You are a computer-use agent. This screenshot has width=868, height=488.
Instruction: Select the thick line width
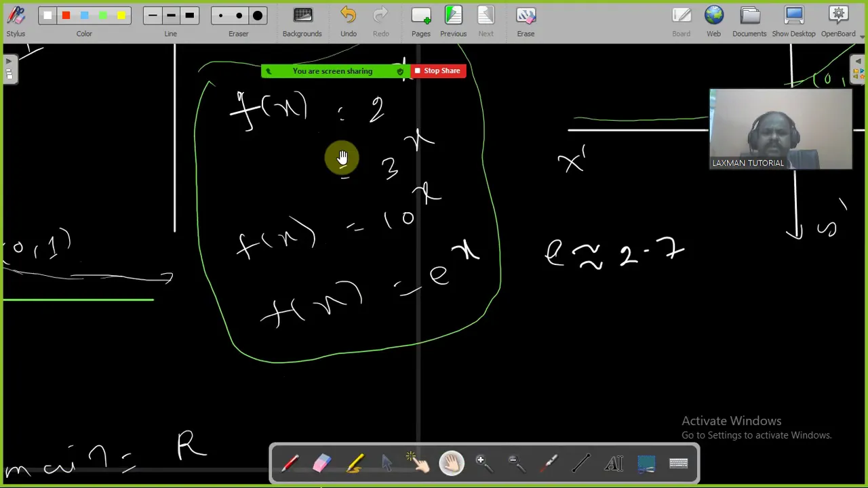pos(189,15)
